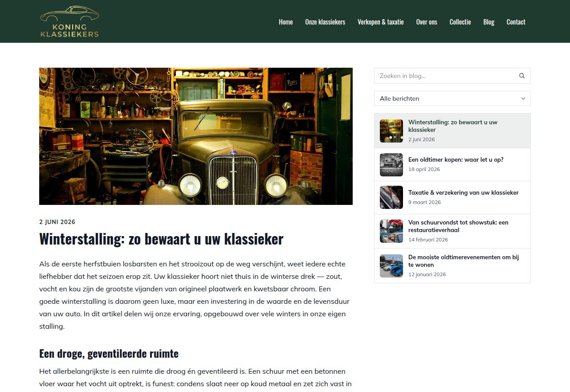The height and width of the screenshot is (392, 570).
Task: Navigate to Over ons
Action: coord(427,22)
